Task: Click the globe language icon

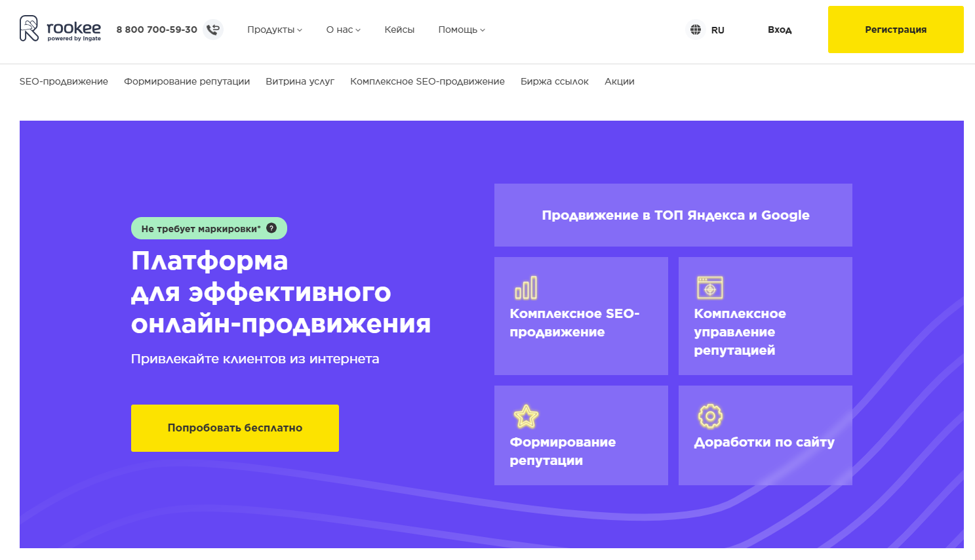Action: 696,30
